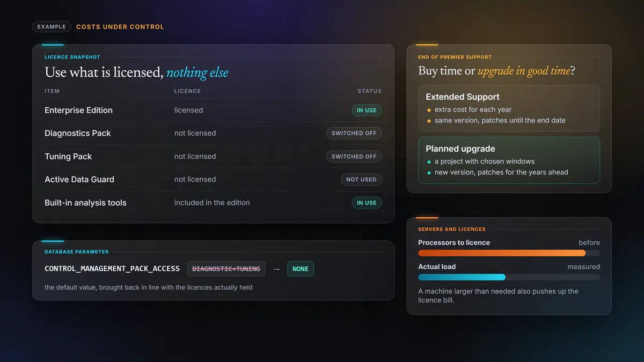Select the Active Data Guard item
Viewport: 644px width, 362px height.
coord(79,180)
